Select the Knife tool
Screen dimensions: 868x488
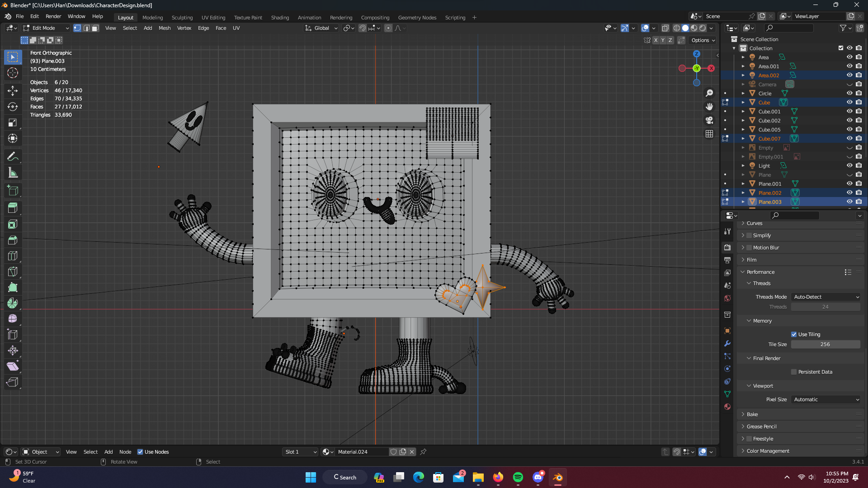pos(13,272)
